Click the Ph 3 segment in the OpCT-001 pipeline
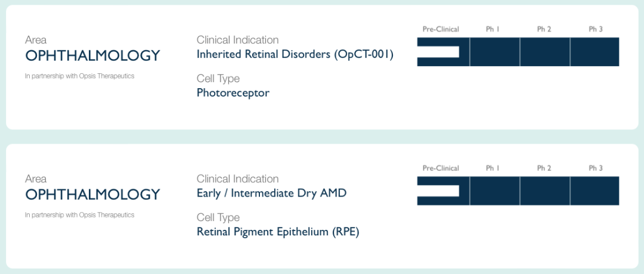This screenshot has width=644, height=274. click(595, 52)
